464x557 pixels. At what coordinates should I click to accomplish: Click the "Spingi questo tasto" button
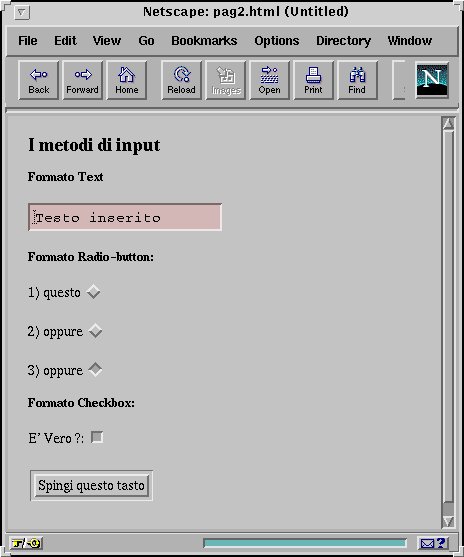91,485
